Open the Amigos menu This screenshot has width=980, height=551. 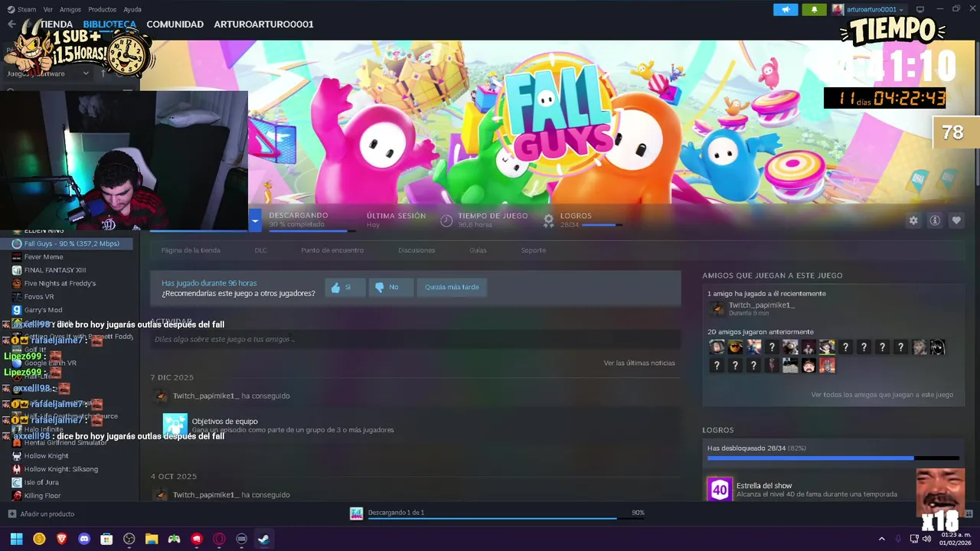click(x=70, y=9)
